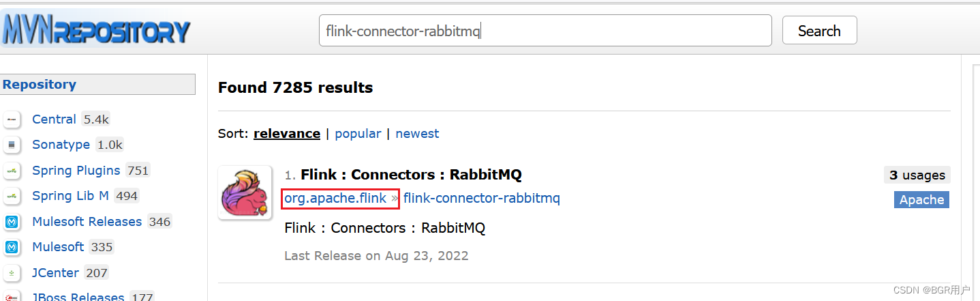
Task: Open Flink : Connectors : RabbitMQ title
Action: (411, 175)
